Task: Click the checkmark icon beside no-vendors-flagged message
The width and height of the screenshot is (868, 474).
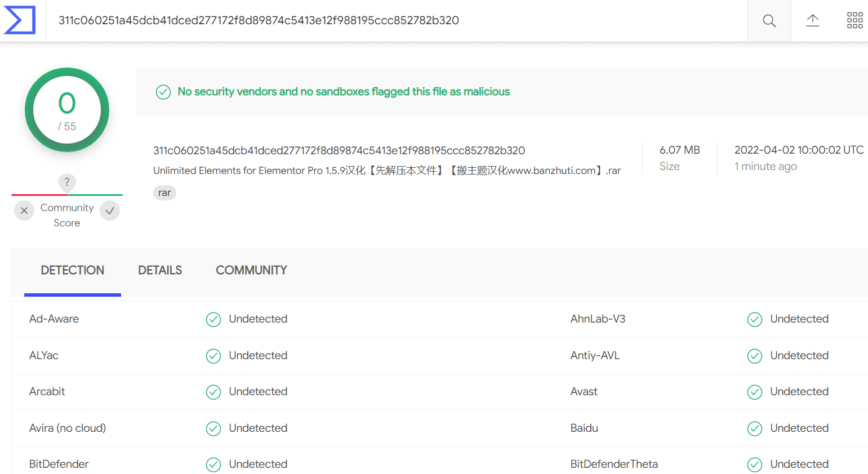Action: 163,92
